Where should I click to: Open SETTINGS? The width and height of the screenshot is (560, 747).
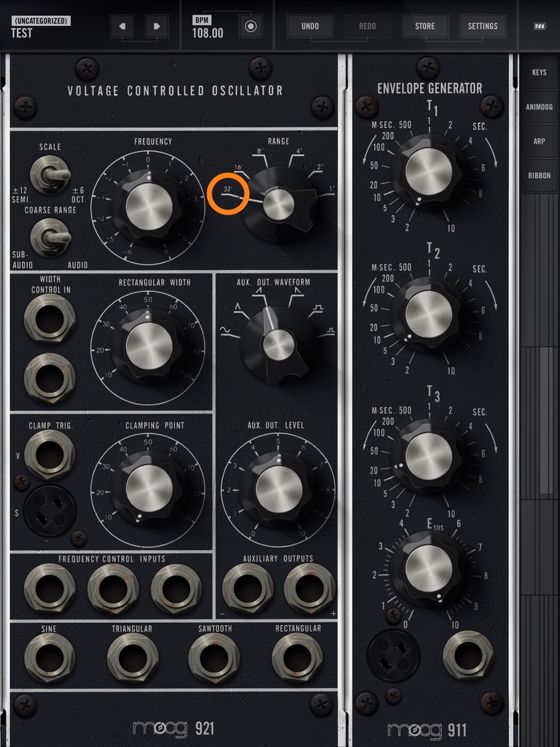click(x=483, y=26)
